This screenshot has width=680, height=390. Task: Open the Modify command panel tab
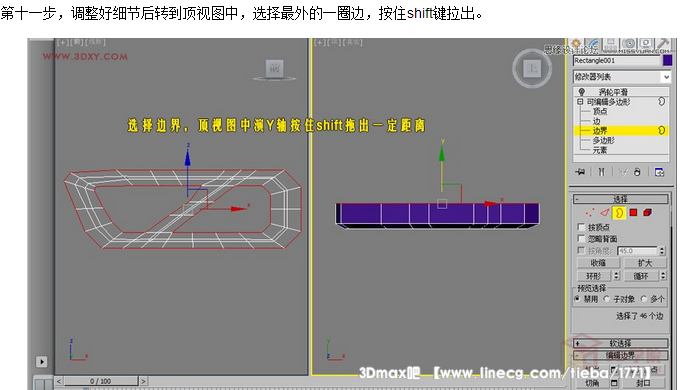coord(593,44)
